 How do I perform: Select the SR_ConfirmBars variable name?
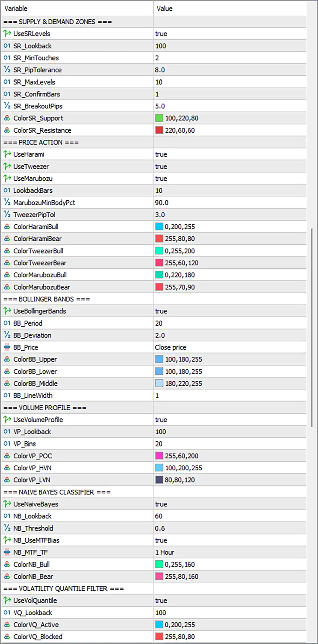[x=37, y=94]
